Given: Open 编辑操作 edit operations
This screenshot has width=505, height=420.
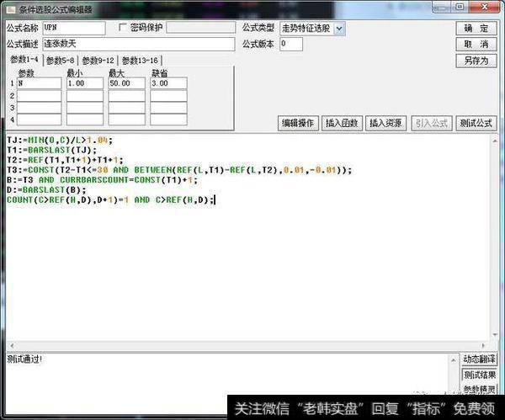Looking at the screenshot, I should (x=298, y=123).
